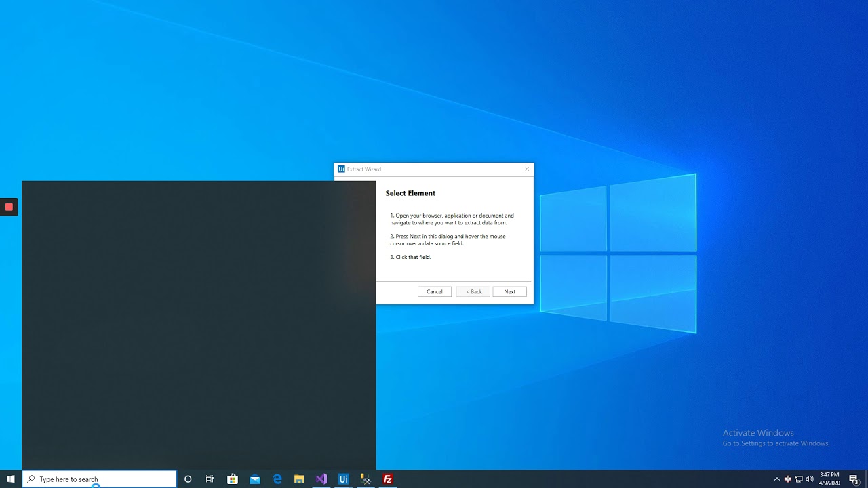Viewport: 868px width, 488px height.
Task: Open the network tools taskbar app
Action: tap(366, 479)
